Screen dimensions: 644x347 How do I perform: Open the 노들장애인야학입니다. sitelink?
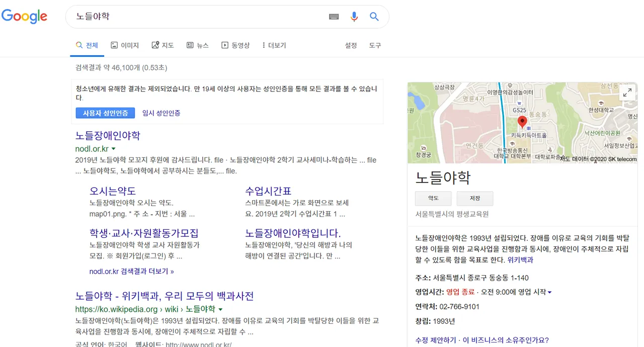(x=293, y=233)
